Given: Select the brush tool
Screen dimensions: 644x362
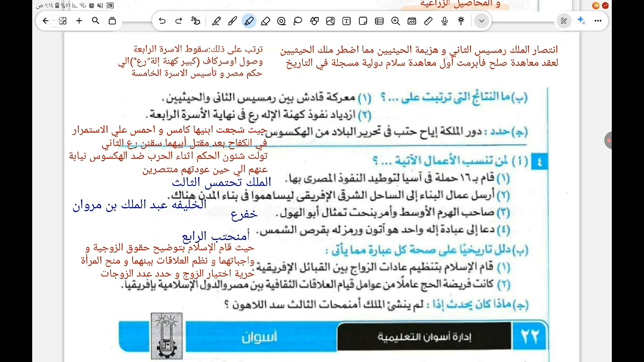Looking at the screenshot, I should click(x=232, y=21).
